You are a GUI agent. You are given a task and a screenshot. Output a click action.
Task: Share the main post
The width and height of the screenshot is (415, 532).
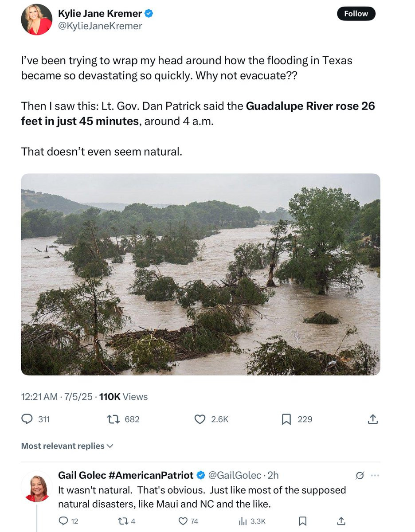point(373,419)
